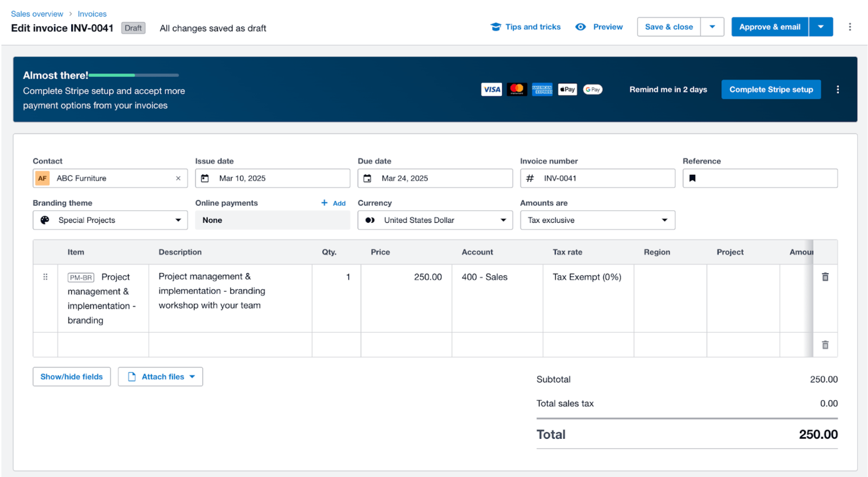Click the Complete Stripe setup button
The image size is (868, 477).
click(x=771, y=89)
